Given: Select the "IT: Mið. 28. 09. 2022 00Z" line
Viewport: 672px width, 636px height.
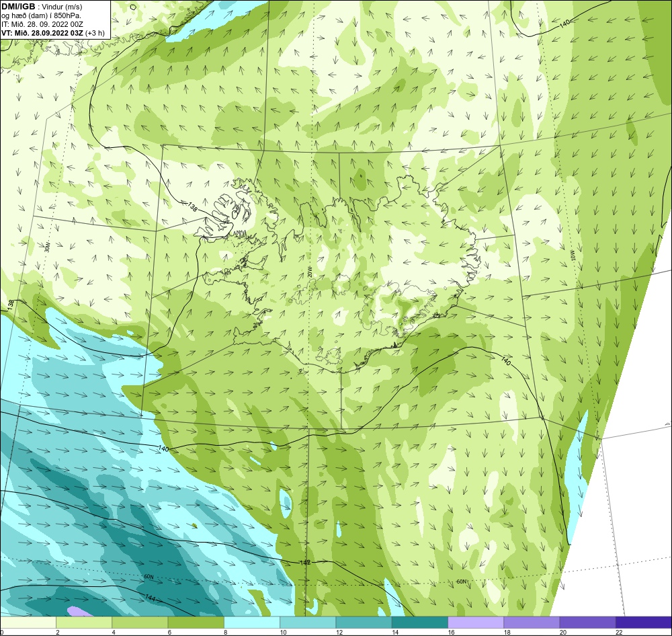Looking at the screenshot, I should tap(42, 24).
